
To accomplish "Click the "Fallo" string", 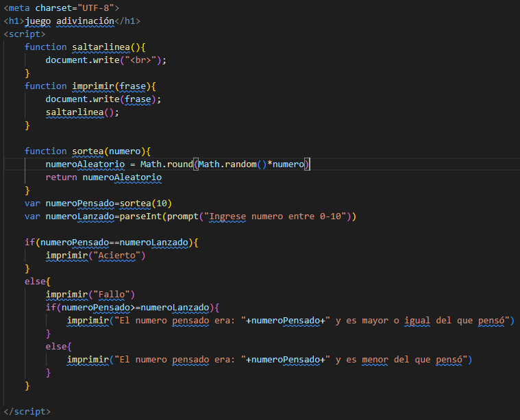I will (112, 295).
